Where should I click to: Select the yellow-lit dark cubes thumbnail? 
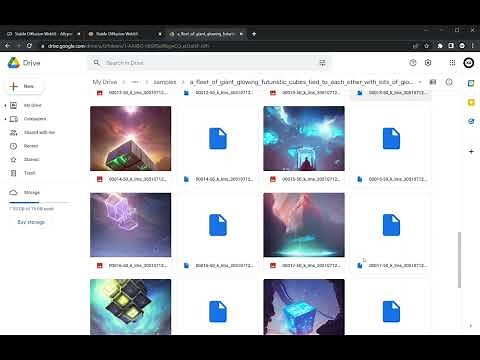point(131,307)
